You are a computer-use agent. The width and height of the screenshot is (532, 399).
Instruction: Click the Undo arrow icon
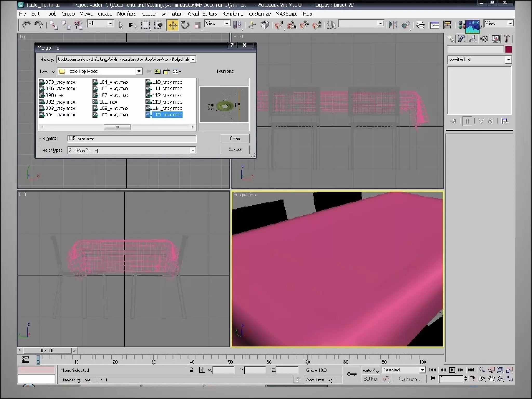(x=26, y=25)
